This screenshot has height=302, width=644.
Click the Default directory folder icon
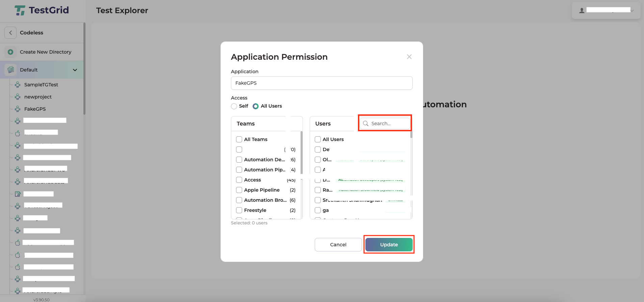(x=10, y=70)
